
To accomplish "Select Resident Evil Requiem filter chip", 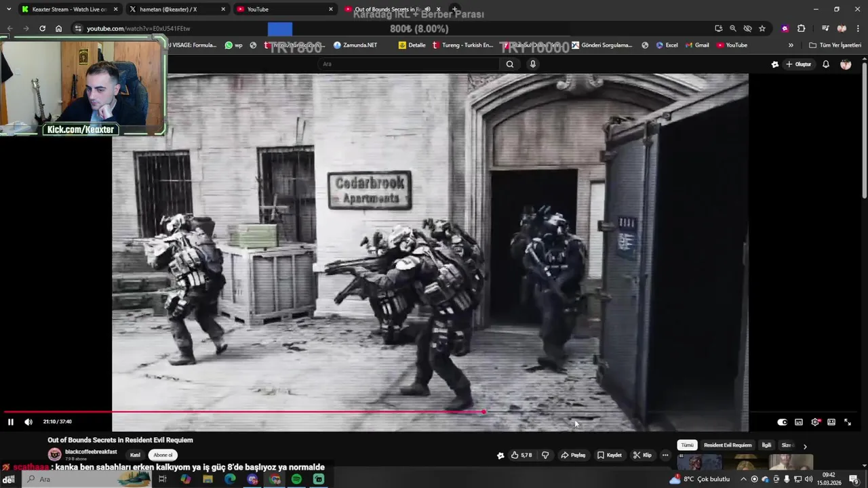I will point(728,445).
